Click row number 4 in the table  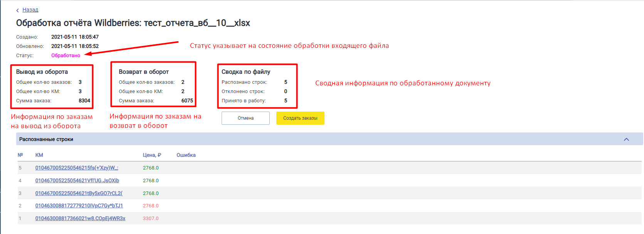[20, 180]
